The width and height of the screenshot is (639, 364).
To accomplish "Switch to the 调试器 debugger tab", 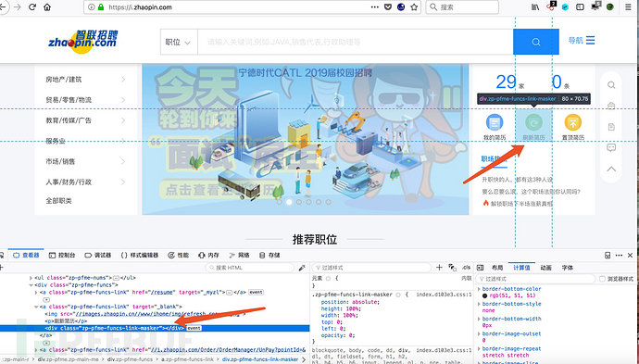I will [x=98, y=255].
